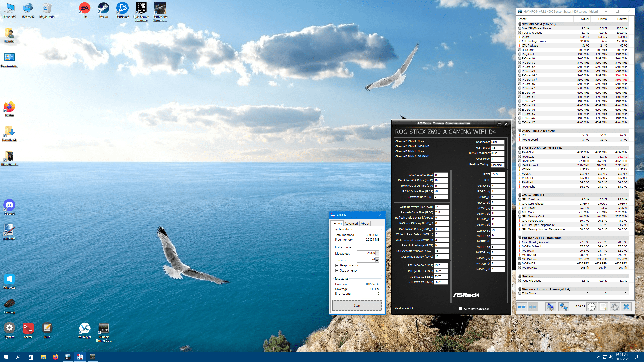Click the DRAM Frequency field

(x=497, y=153)
